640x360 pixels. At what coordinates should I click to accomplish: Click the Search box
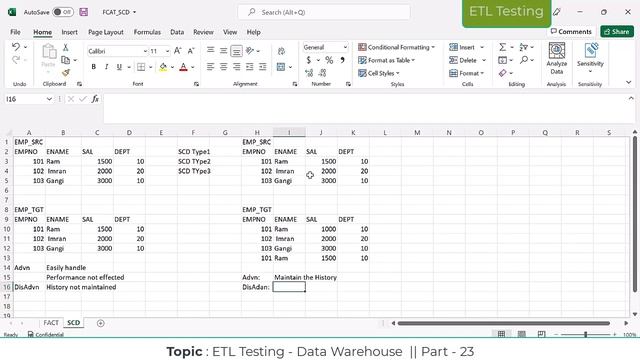click(x=324, y=12)
